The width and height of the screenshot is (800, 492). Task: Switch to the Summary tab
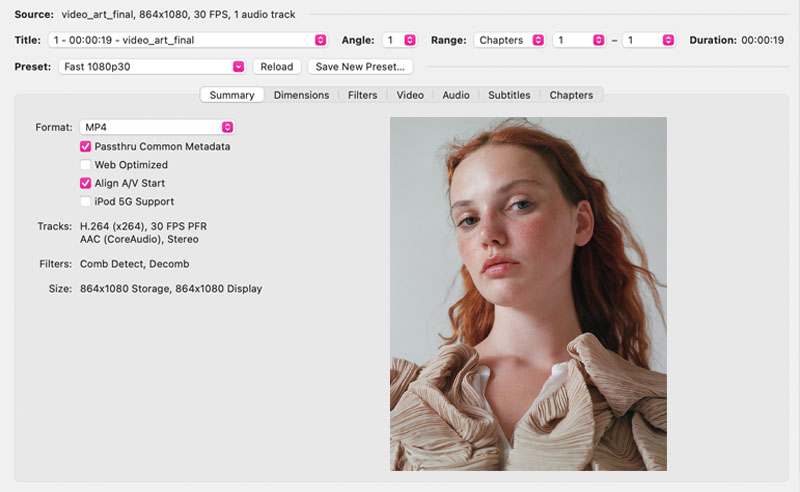232,95
